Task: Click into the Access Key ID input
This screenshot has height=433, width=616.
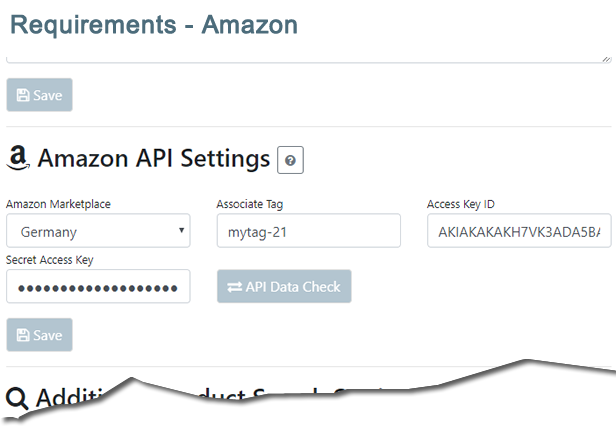Action: click(x=519, y=231)
